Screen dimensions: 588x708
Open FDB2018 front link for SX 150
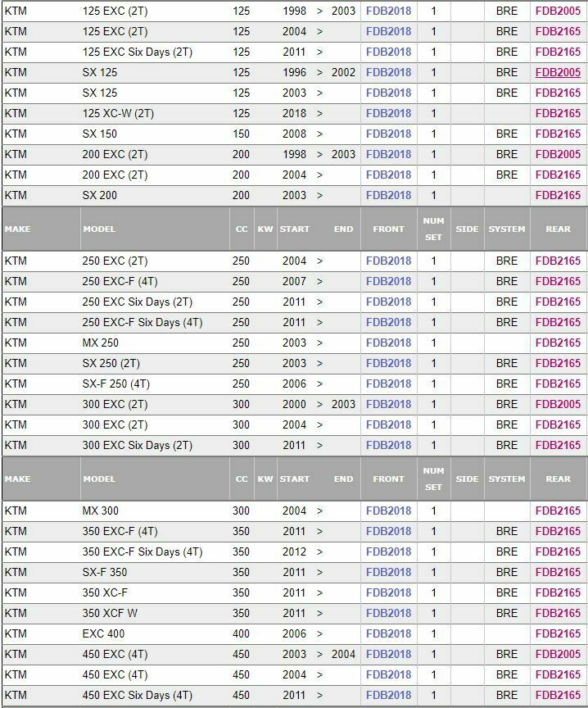click(388, 134)
